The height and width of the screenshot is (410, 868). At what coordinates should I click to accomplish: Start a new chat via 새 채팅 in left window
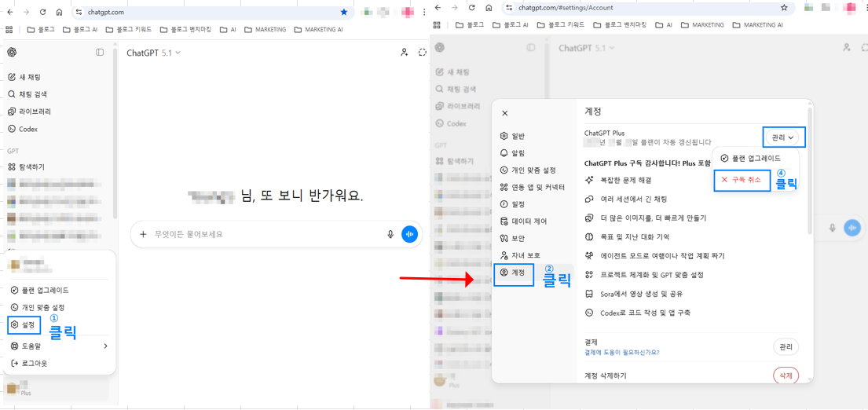click(24, 77)
